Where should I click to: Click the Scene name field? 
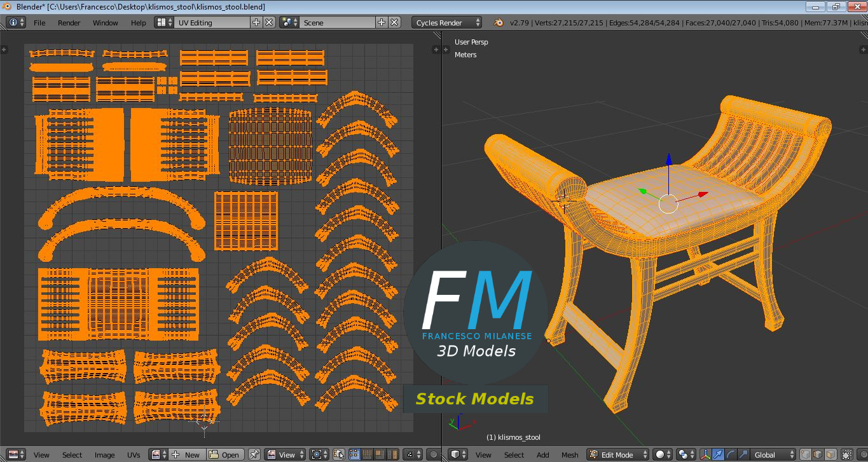337,22
